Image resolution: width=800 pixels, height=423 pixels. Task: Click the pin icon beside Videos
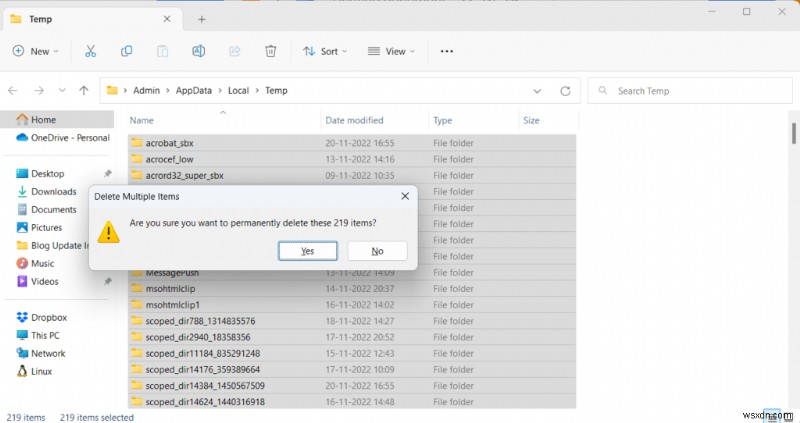point(108,281)
